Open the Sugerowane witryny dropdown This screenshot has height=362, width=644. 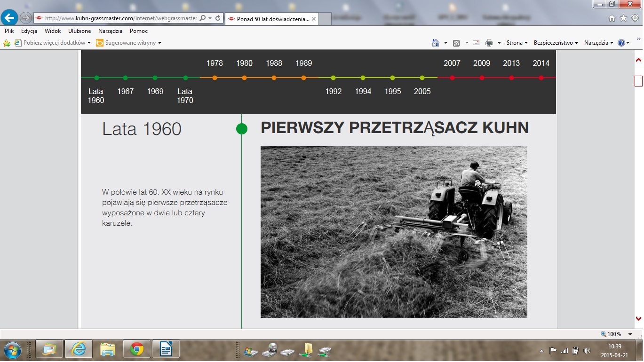coord(129,43)
